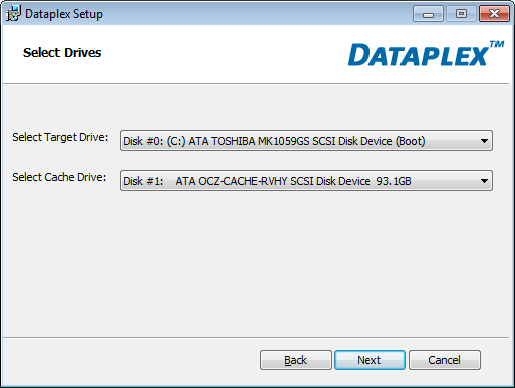This screenshot has height=388, width=515.
Task: Open the list showing the OCZ-CACHE-RVHY disk
Action: pos(306,181)
